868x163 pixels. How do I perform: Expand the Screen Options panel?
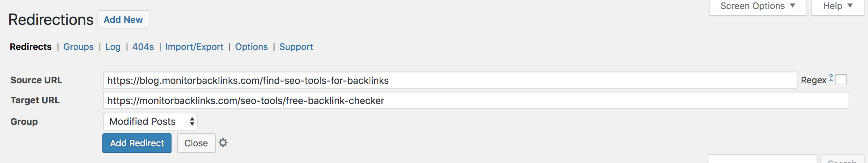(x=758, y=6)
